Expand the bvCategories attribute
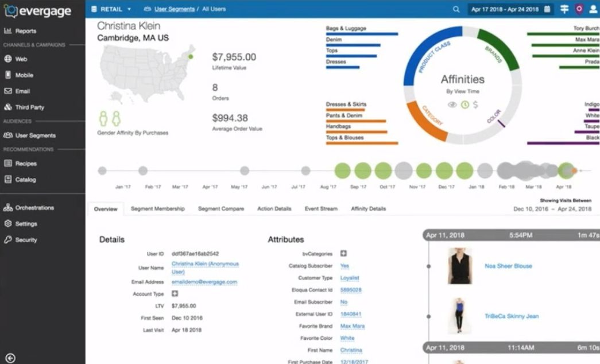This screenshot has width=600, height=364. coord(343,253)
